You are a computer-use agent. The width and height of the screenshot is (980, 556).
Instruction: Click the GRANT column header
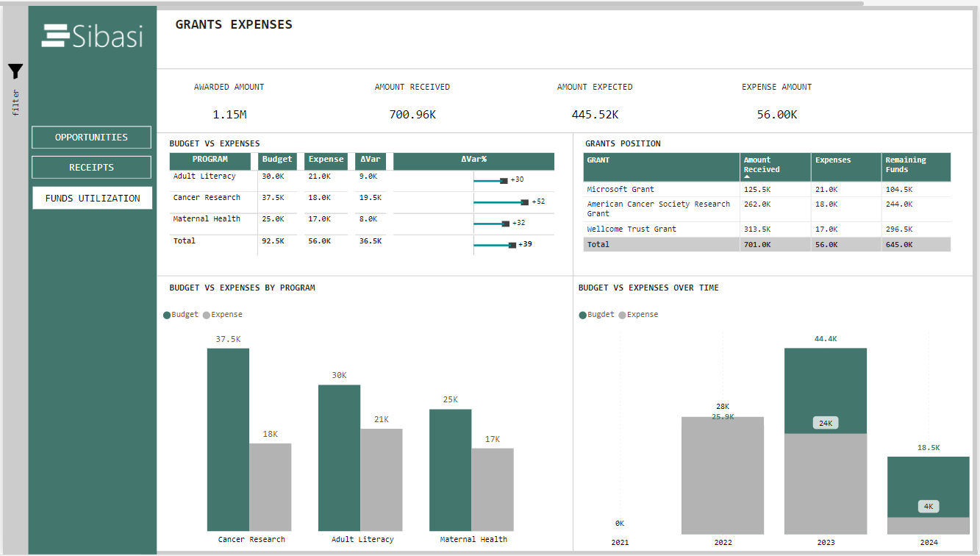(x=661, y=167)
